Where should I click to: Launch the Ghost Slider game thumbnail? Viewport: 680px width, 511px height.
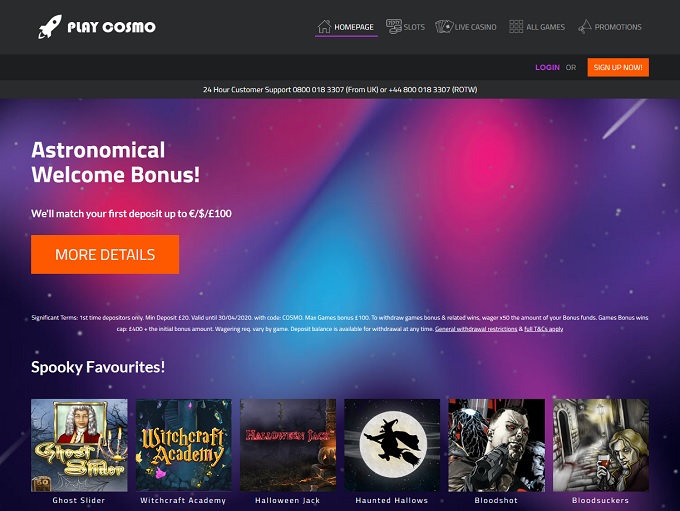(79, 445)
